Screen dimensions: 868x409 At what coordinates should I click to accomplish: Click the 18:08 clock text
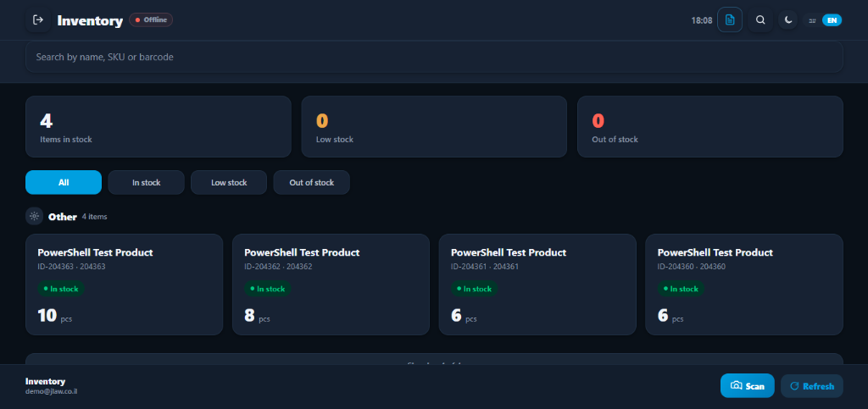click(x=701, y=20)
